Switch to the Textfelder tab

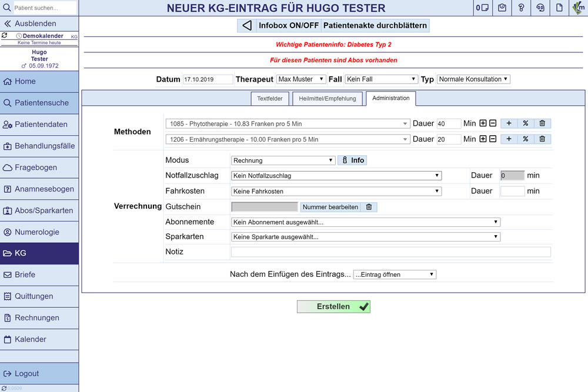(270, 99)
